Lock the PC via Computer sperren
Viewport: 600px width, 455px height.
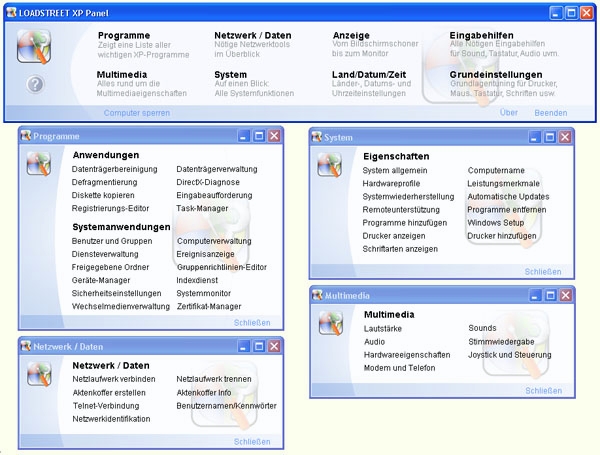(x=136, y=113)
